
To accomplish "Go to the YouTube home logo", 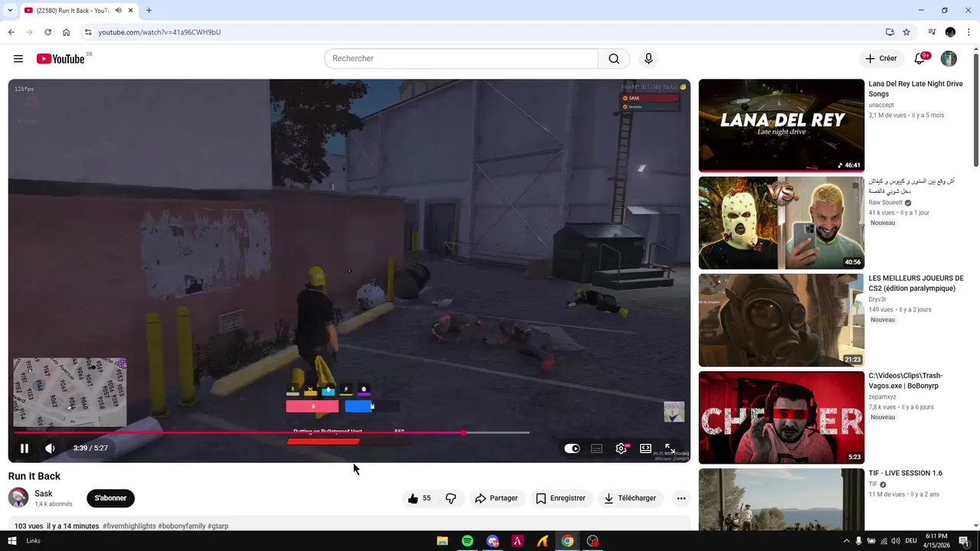I will click(x=60, y=59).
